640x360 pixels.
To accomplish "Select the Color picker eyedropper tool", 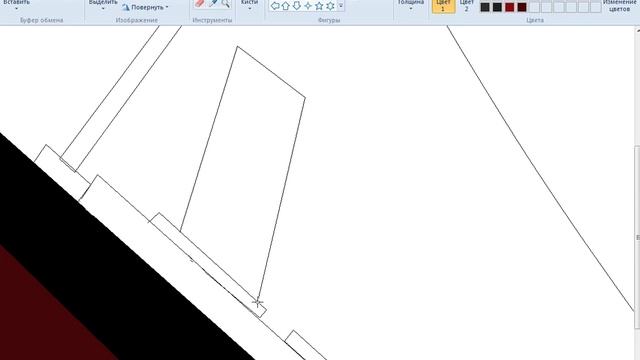I will 213,3.
